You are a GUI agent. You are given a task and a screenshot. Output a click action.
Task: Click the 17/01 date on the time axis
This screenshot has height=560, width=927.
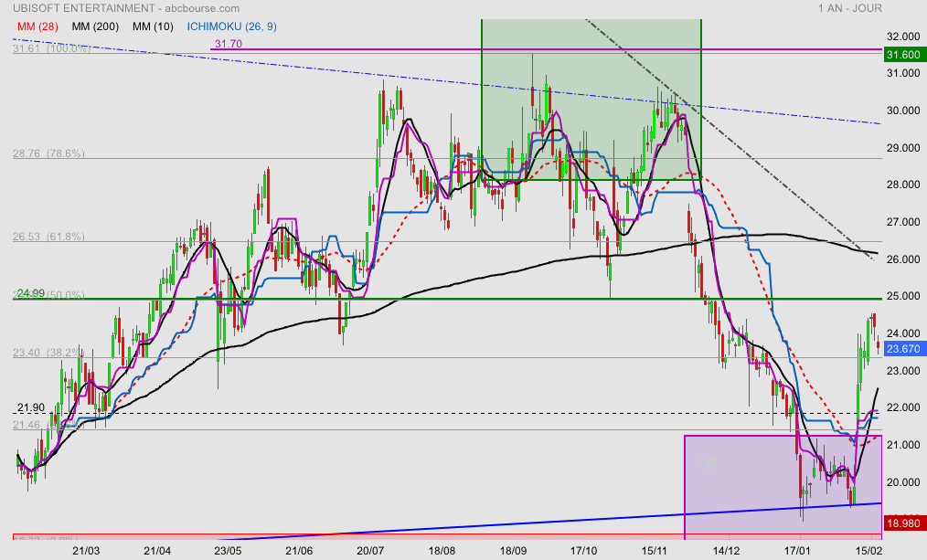797,551
